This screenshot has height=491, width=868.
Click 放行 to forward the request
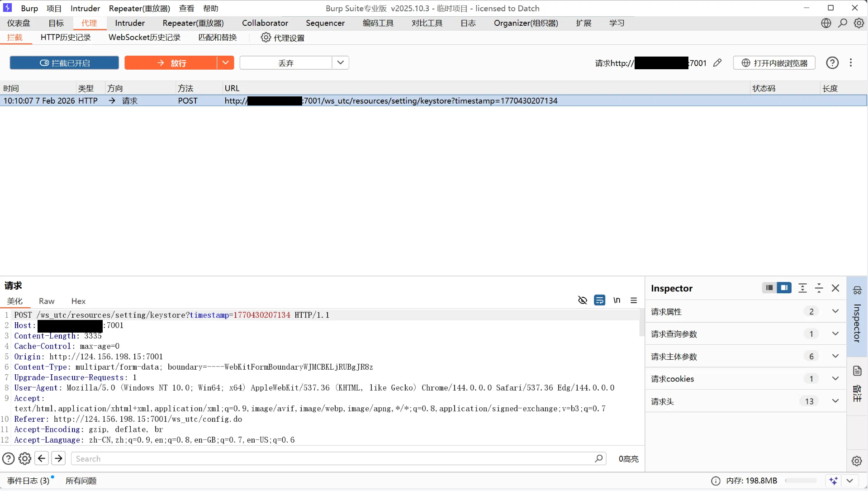click(171, 63)
